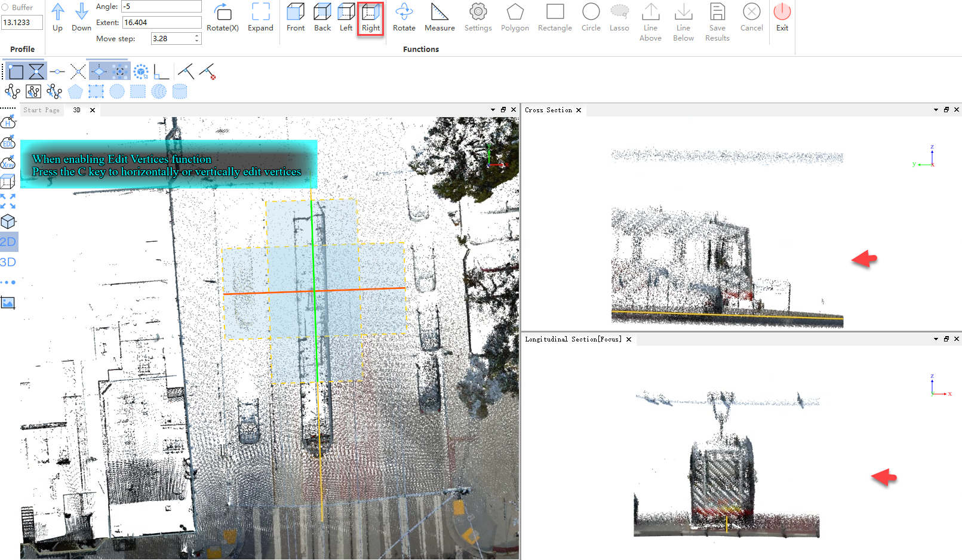962x560 pixels.
Task: Switch to 2D mode
Action: [8, 242]
